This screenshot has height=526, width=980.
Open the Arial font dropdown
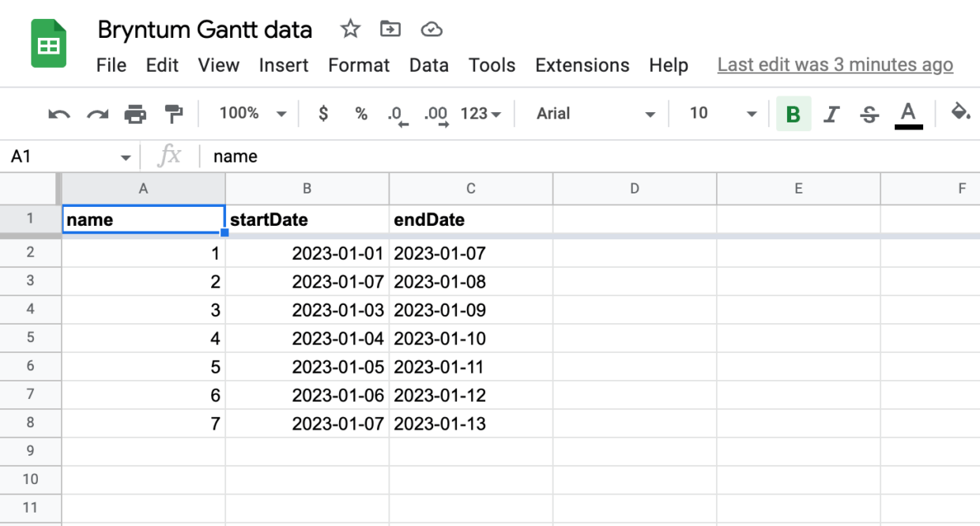click(589, 113)
